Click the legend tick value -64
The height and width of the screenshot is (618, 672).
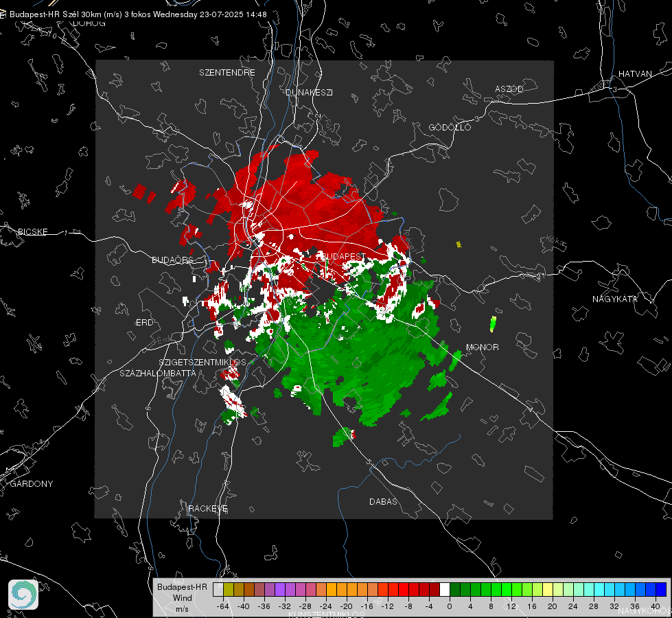[223, 606]
